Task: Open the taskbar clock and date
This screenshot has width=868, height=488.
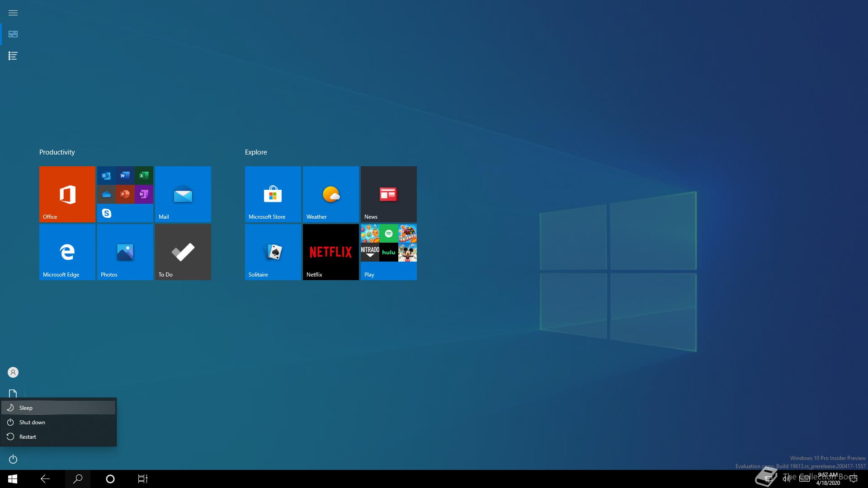Action: pyautogui.click(x=828, y=479)
